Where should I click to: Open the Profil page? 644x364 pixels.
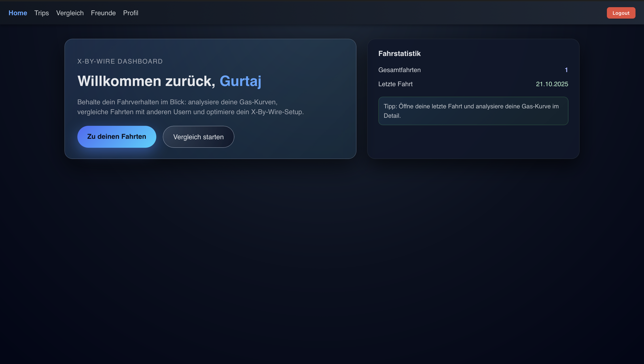click(131, 13)
